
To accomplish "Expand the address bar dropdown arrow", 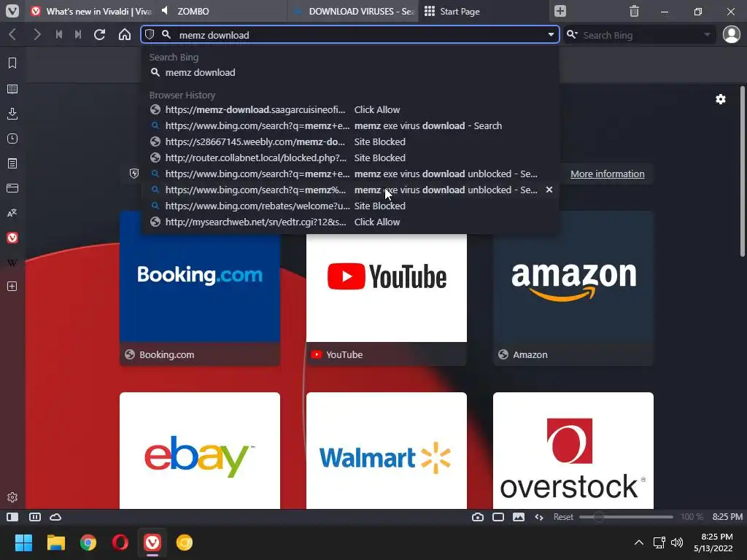I will pyautogui.click(x=551, y=35).
